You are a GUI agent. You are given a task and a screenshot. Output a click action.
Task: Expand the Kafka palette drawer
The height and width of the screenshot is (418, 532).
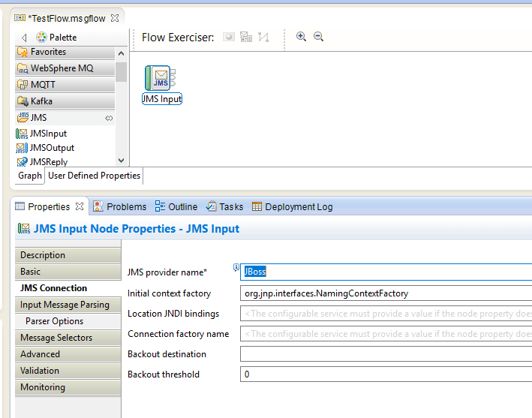(x=65, y=101)
